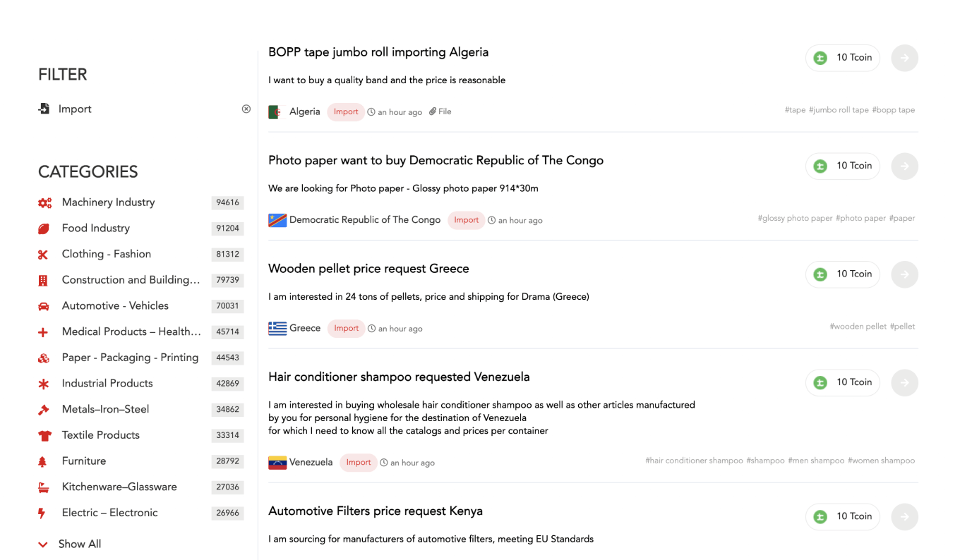Click the Automotive - Vehicles car icon
This screenshot has width=960, height=560.
43,306
